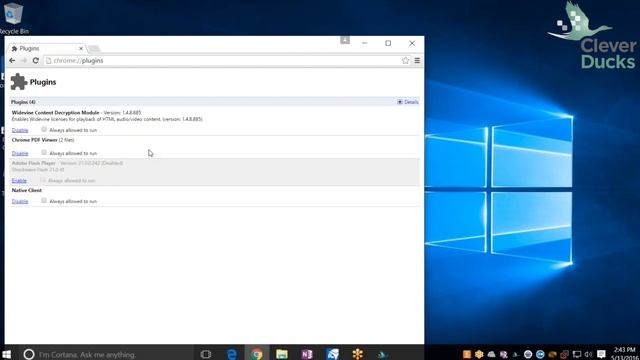Open the blue app beside OneNote
This screenshot has width=640, height=360.
[x=333, y=354]
